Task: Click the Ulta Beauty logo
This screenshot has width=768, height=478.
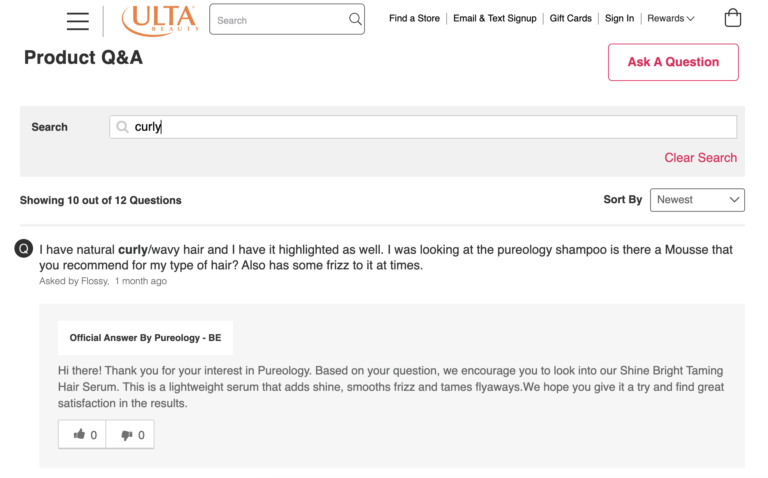Action: click(x=160, y=19)
